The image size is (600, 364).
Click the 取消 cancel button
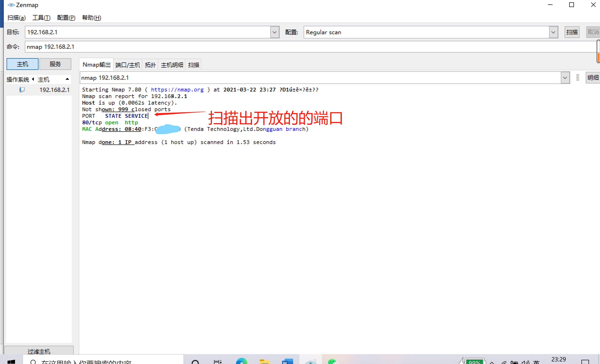(593, 32)
